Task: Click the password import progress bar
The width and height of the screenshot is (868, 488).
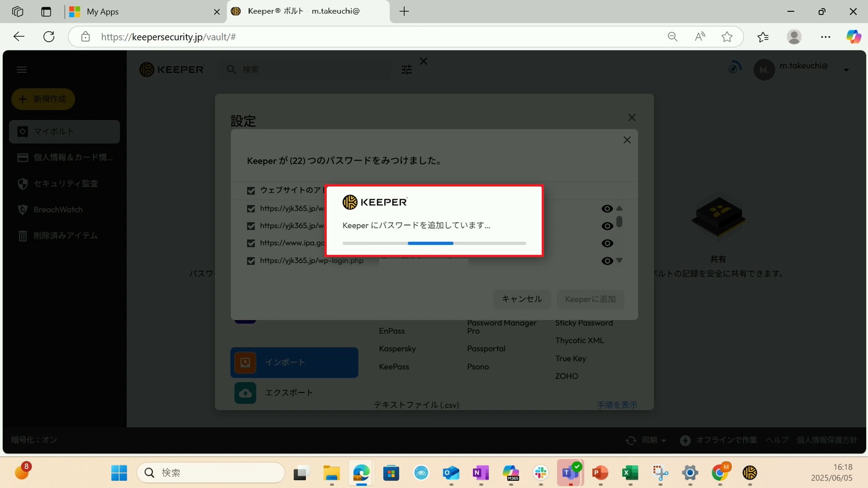Action: 434,243
